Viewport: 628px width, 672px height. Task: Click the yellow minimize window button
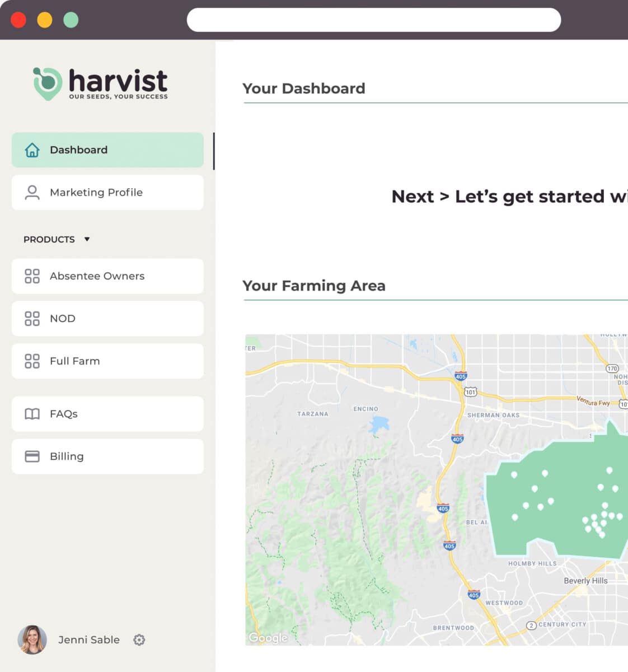coord(45,20)
